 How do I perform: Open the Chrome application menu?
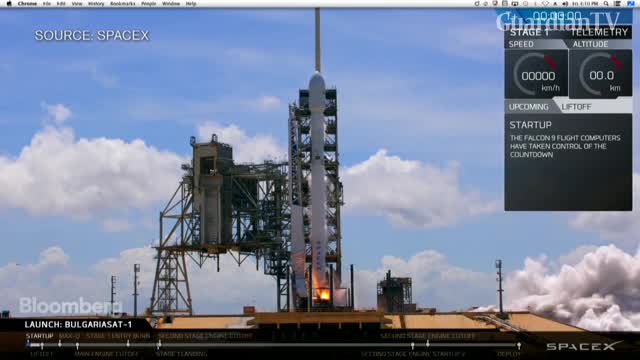click(x=27, y=3)
